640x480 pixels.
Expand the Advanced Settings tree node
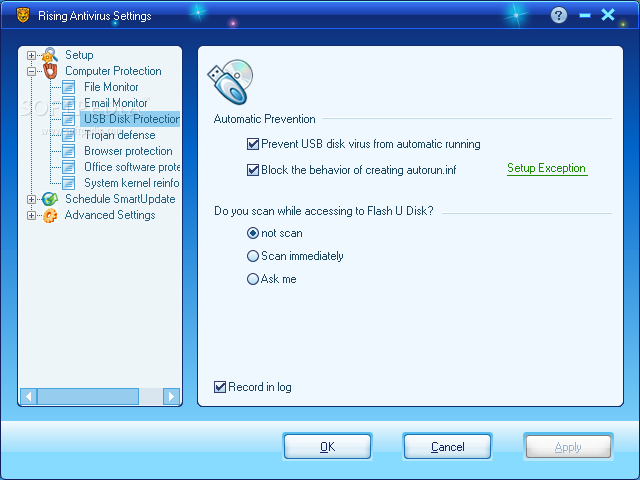[x=31, y=215]
